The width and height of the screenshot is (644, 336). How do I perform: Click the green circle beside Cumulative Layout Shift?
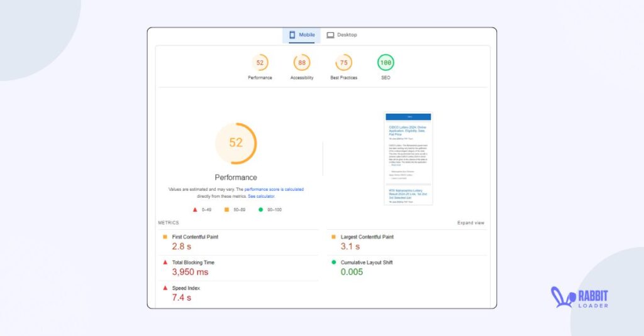[x=333, y=262]
